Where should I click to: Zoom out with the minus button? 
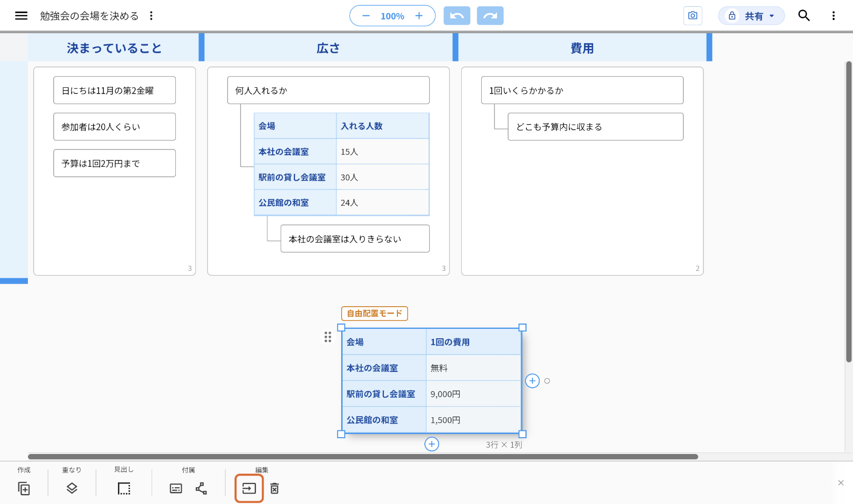366,16
